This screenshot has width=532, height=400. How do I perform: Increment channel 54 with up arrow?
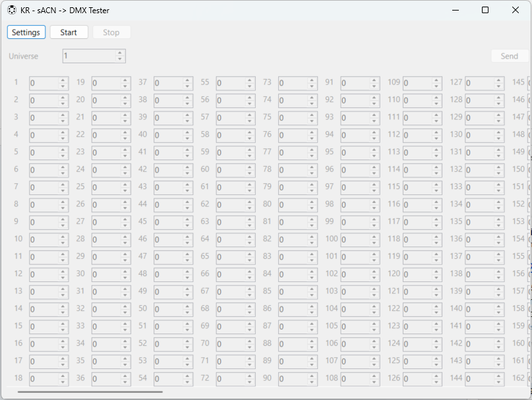tap(187, 376)
